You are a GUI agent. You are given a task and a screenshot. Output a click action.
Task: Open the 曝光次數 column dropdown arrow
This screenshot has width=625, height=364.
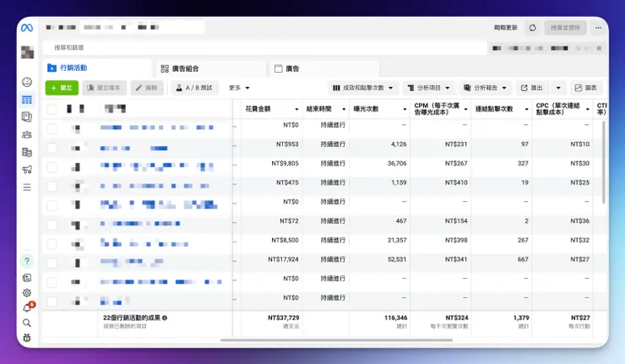405,109
